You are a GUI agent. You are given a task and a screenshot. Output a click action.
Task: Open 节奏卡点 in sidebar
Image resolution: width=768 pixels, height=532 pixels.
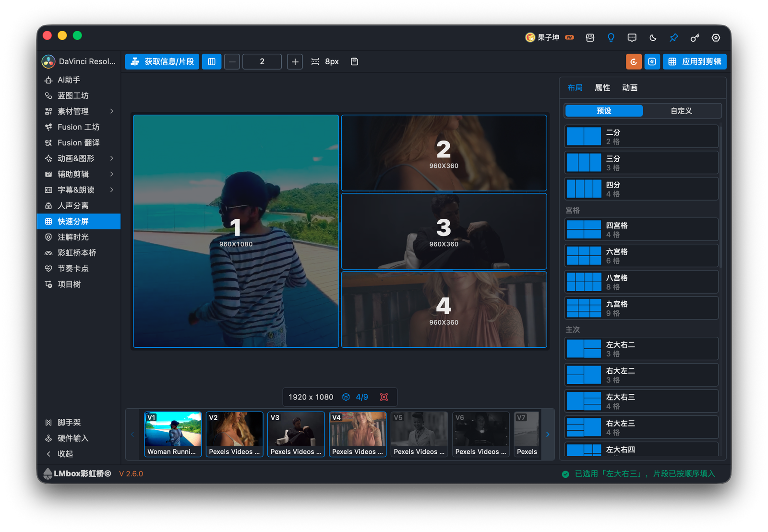tap(79, 269)
